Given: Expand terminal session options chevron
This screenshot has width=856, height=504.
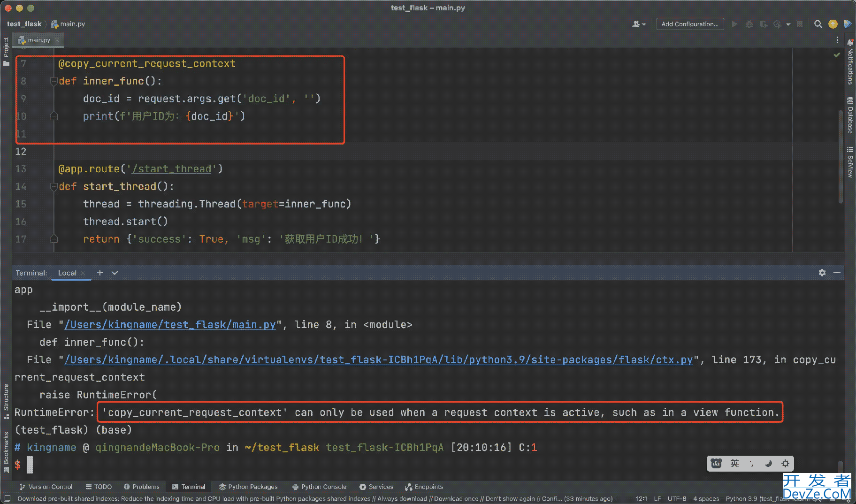Looking at the screenshot, I should coord(115,273).
